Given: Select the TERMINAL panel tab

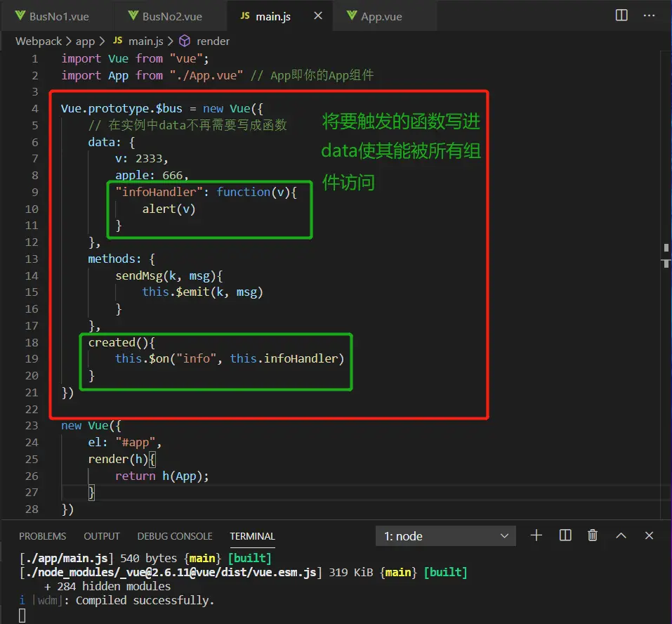Looking at the screenshot, I should click(252, 536).
